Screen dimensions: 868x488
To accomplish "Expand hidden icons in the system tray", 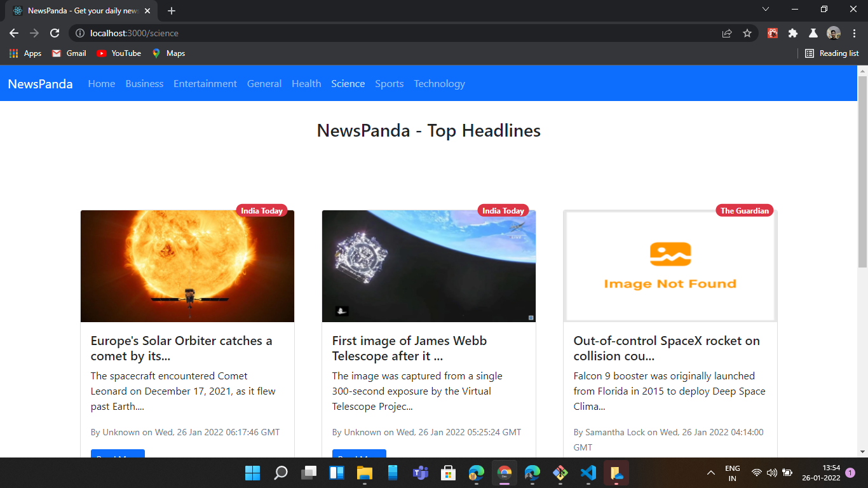I will [x=710, y=473].
